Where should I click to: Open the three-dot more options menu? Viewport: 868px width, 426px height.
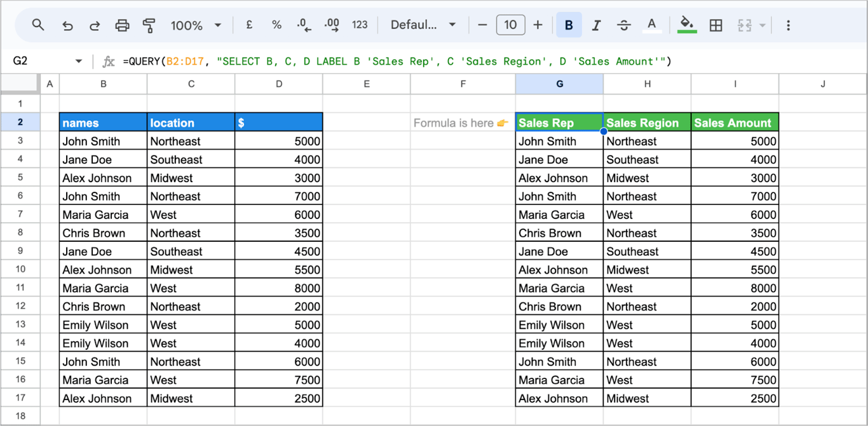pyautogui.click(x=788, y=25)
